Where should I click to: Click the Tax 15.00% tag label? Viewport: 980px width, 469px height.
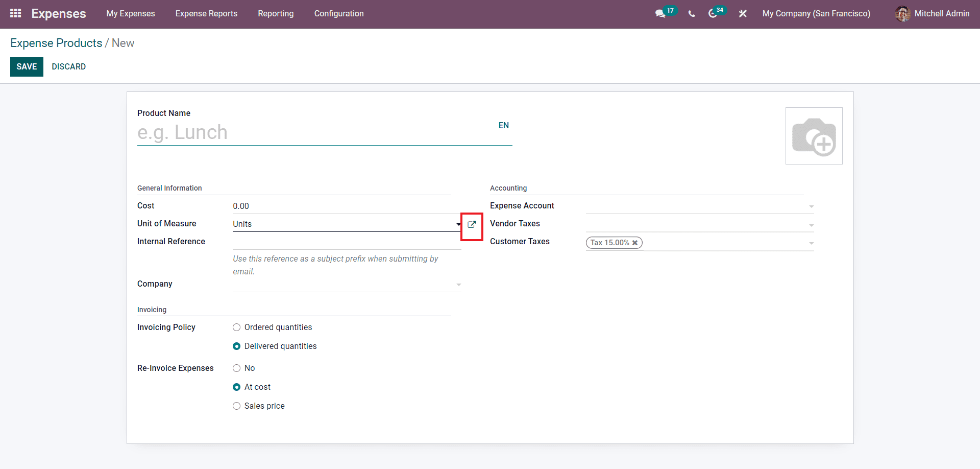pyautogui.click(x=610, y=243)
